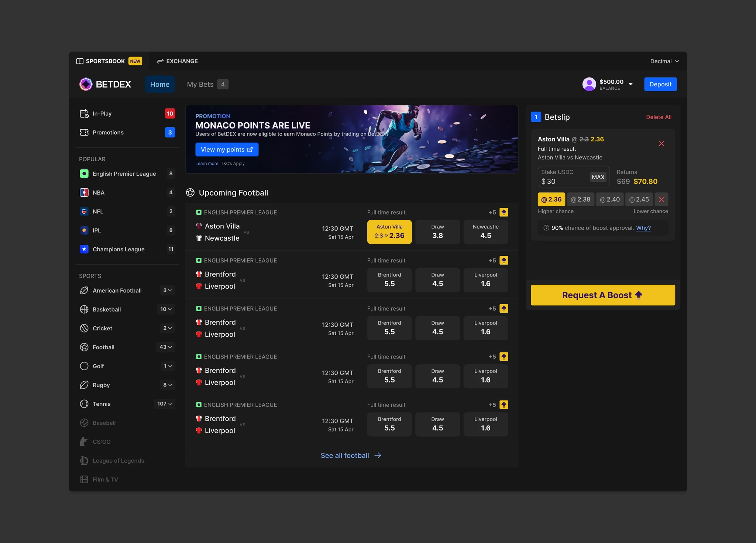Choose the @2.45 lower chance odds

click(639, 199)
